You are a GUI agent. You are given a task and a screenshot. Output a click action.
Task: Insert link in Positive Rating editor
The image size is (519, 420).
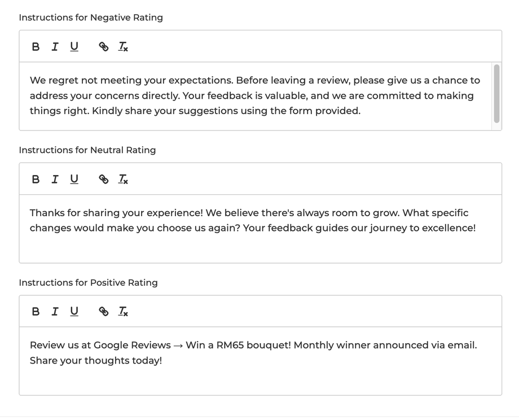104,312
